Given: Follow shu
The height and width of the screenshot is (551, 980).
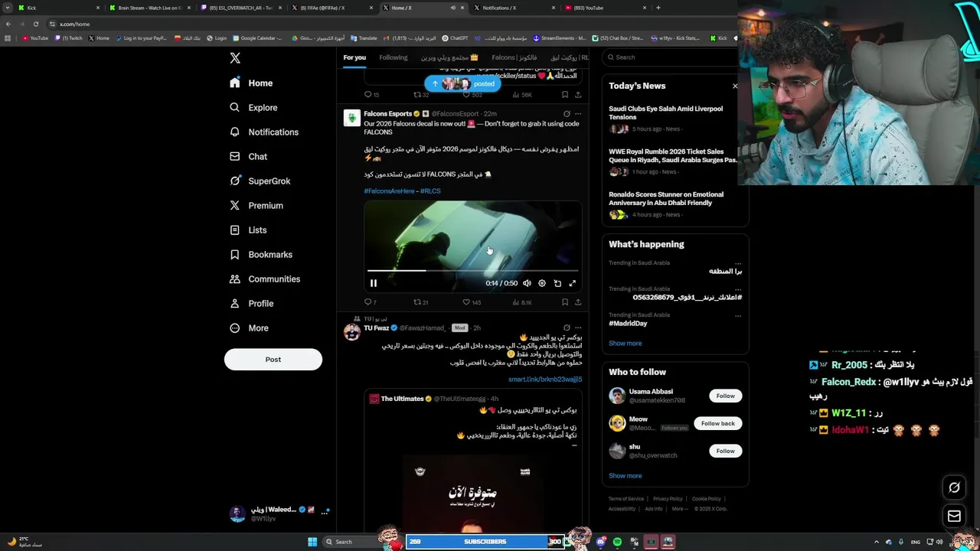Looking at the screenshot, I should (725, 451).
